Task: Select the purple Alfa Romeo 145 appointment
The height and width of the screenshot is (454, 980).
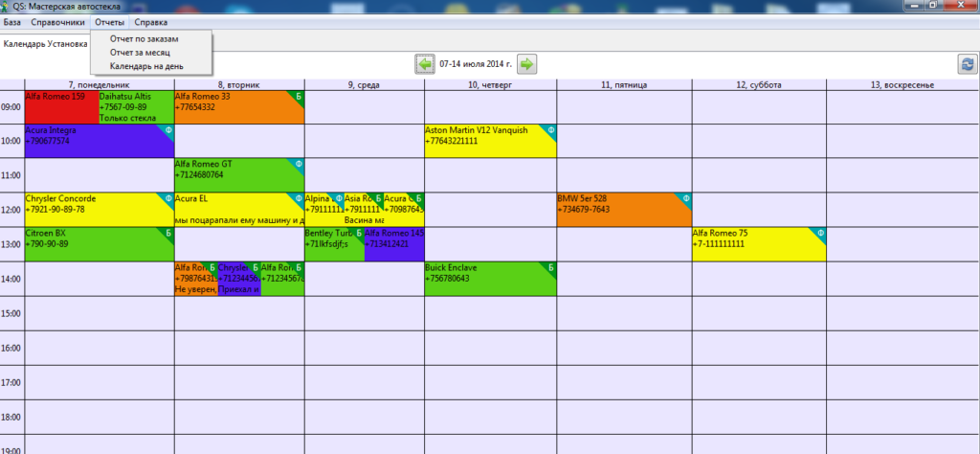Action: 394,244
